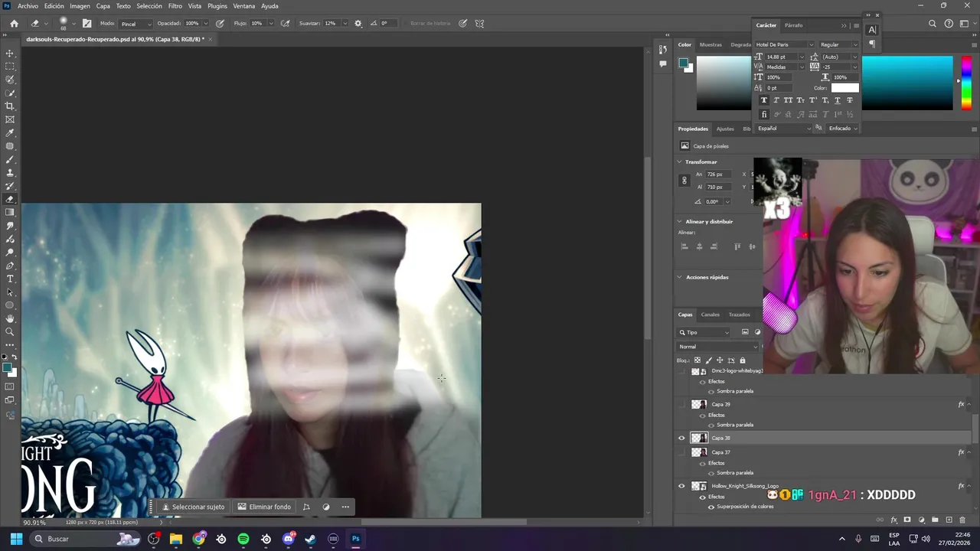Toggle underline in Character panel

click(x=837, y=100)
